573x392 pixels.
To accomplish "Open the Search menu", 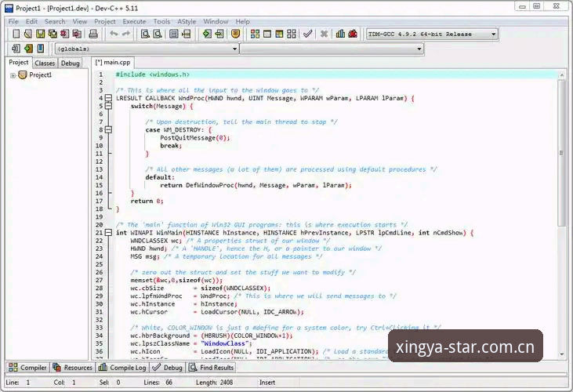I will tap(55, 21).
